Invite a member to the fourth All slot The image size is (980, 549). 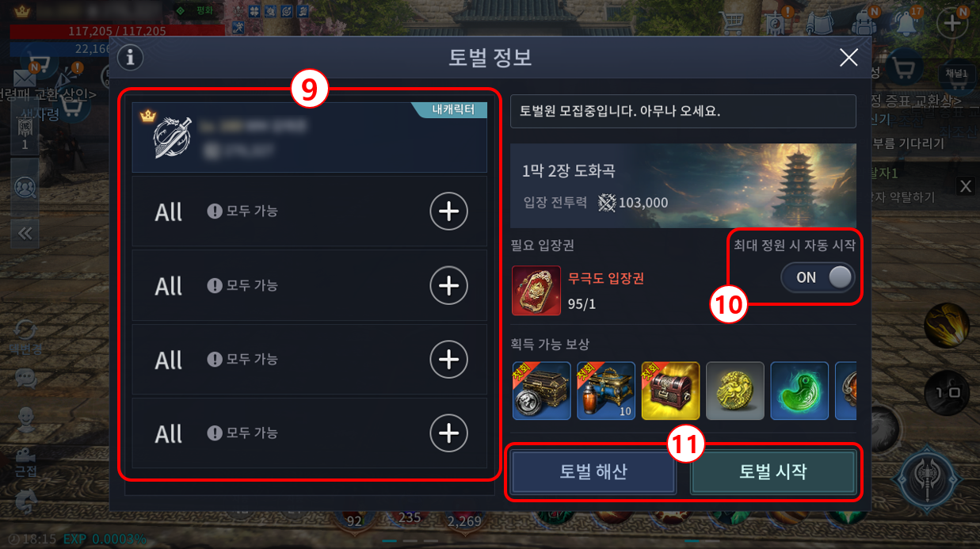(448, 433)
